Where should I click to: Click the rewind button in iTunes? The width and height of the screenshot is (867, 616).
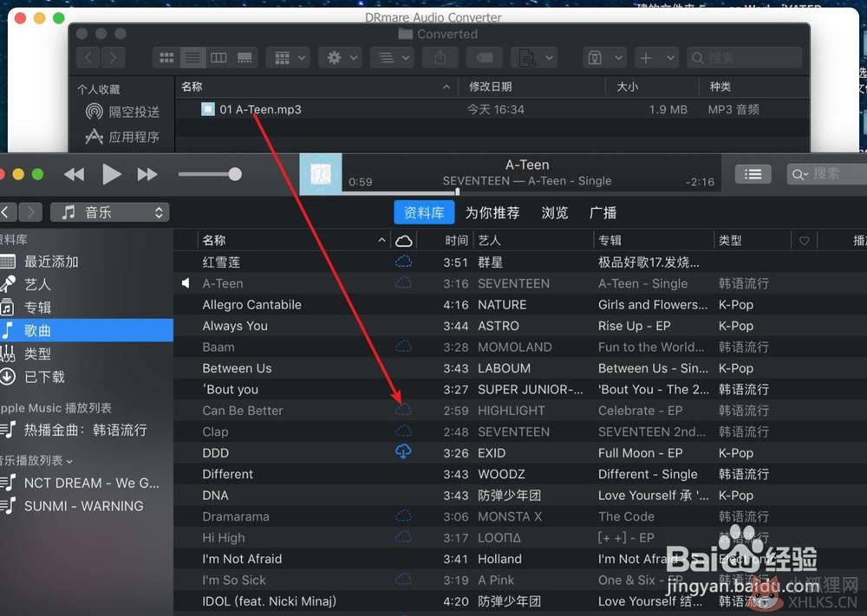(74, 175)
